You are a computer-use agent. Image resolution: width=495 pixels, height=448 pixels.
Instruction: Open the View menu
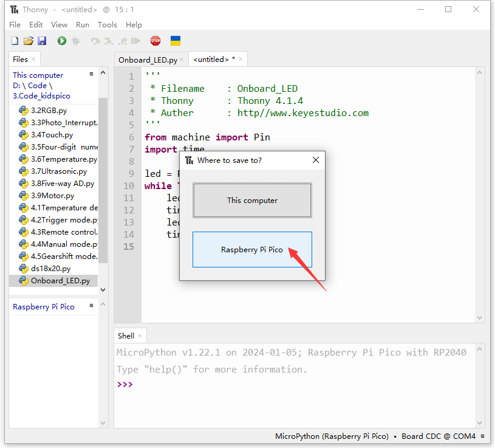[59, 25]
